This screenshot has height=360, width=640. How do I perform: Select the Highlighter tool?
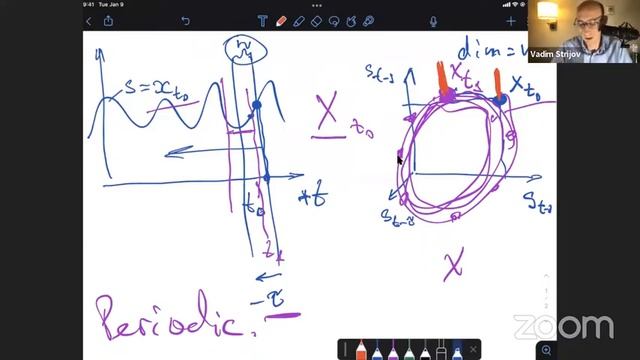pos(299,21)
